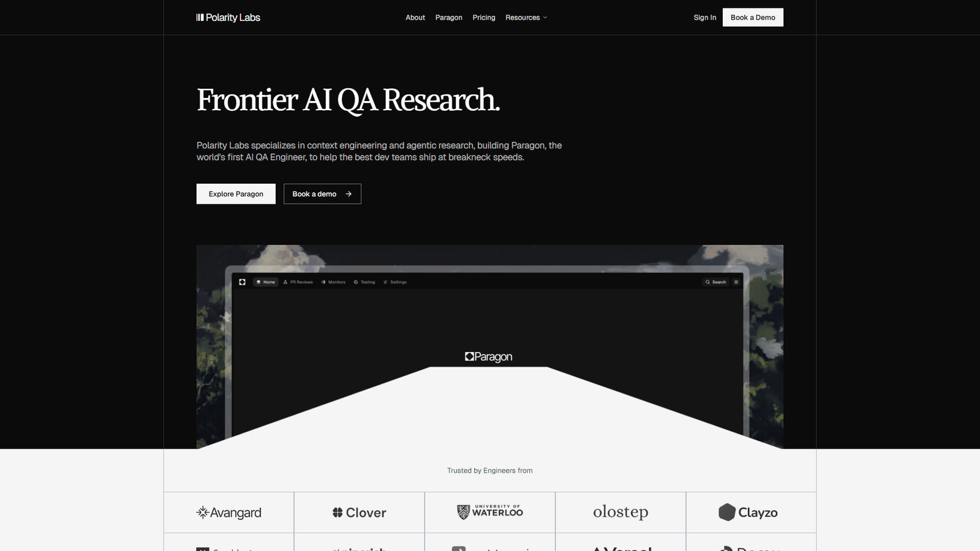The width and height of the screenshot is (980, 551).
Task: Click the Paragon app logo icon in mockup
Action: (x=243, y=282)
